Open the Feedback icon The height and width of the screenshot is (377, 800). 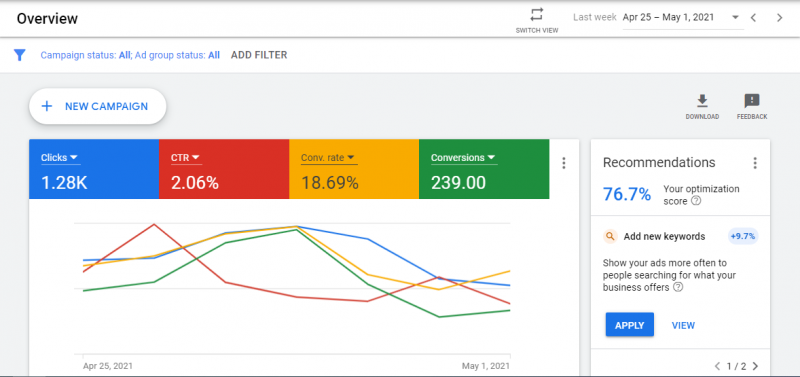tap(752, 101)
